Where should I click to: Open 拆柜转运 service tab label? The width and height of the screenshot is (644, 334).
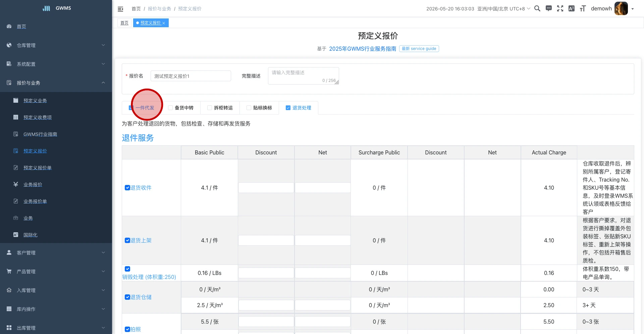[x=223, y=108]
